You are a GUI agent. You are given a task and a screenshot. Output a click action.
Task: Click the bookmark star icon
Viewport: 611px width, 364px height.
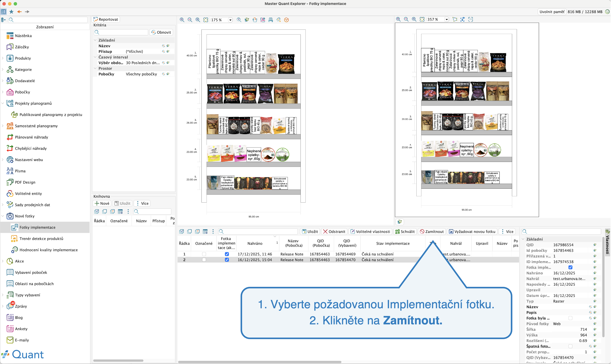pyautogui.click(x=11, y=11)
